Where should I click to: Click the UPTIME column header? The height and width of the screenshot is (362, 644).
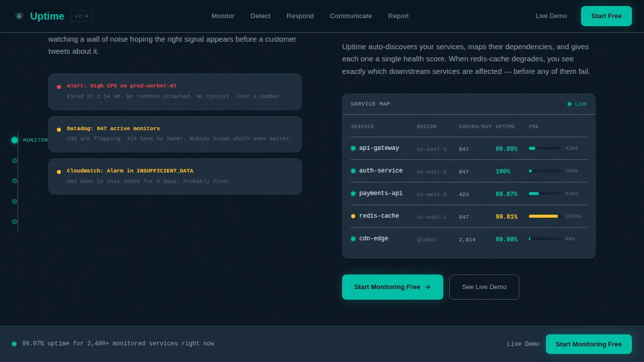coord(505,127)
